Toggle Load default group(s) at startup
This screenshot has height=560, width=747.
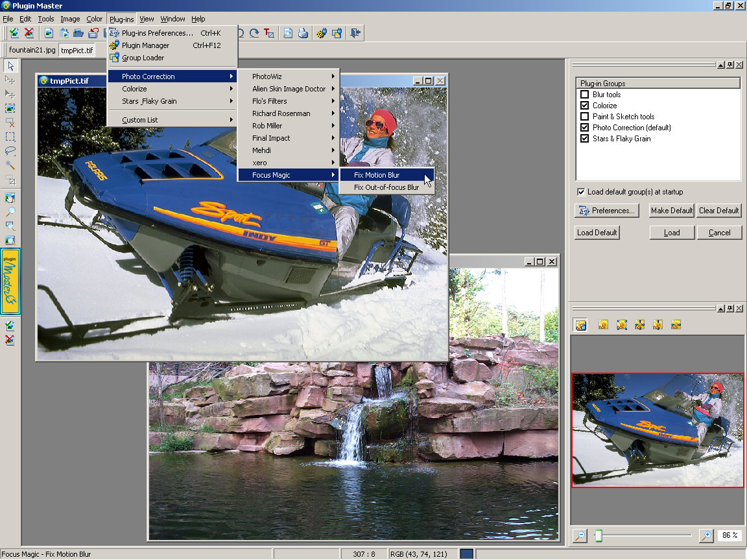581,191
